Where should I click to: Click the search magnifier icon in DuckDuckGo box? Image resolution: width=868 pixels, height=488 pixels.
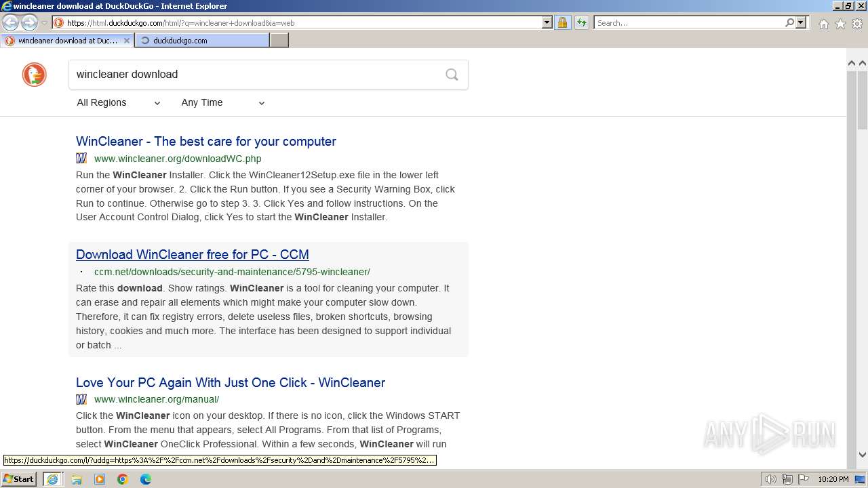coord(452,75)
